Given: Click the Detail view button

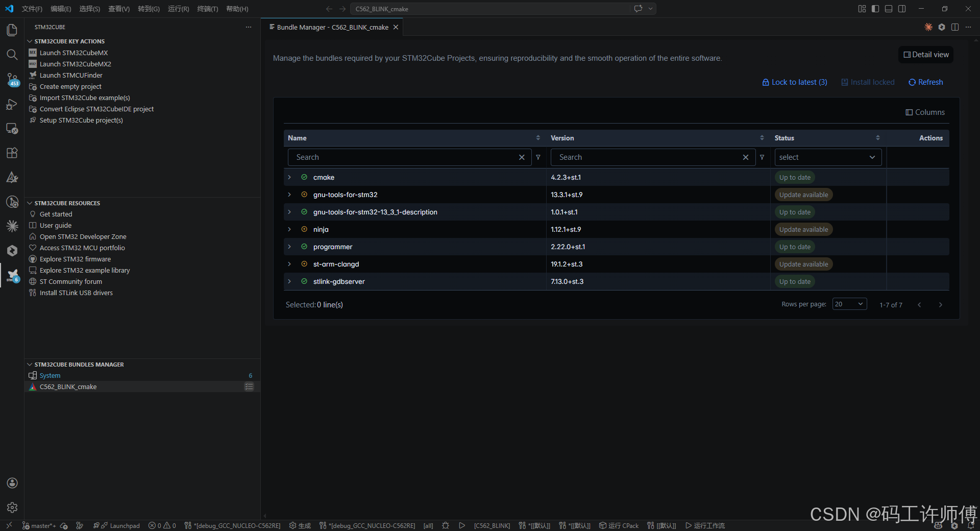Looking at the screenshot, I should tap(926, 55).
